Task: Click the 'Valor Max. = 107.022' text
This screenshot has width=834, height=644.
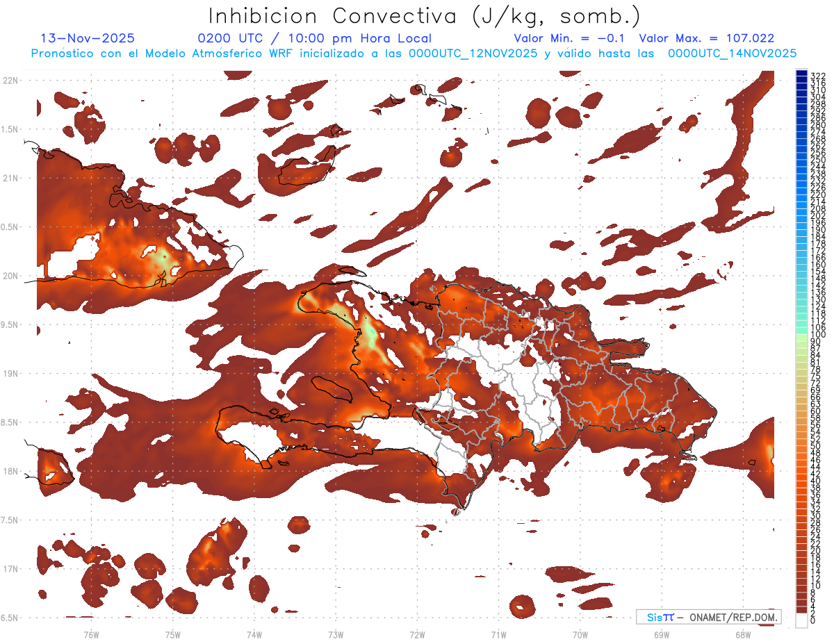Action: [x=706, y=38]
